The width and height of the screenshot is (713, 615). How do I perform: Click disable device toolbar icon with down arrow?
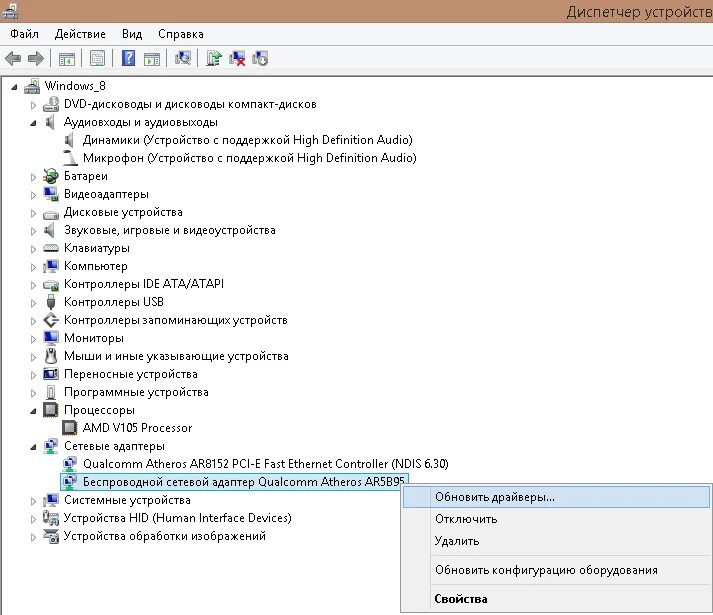(x=260, y=58)
